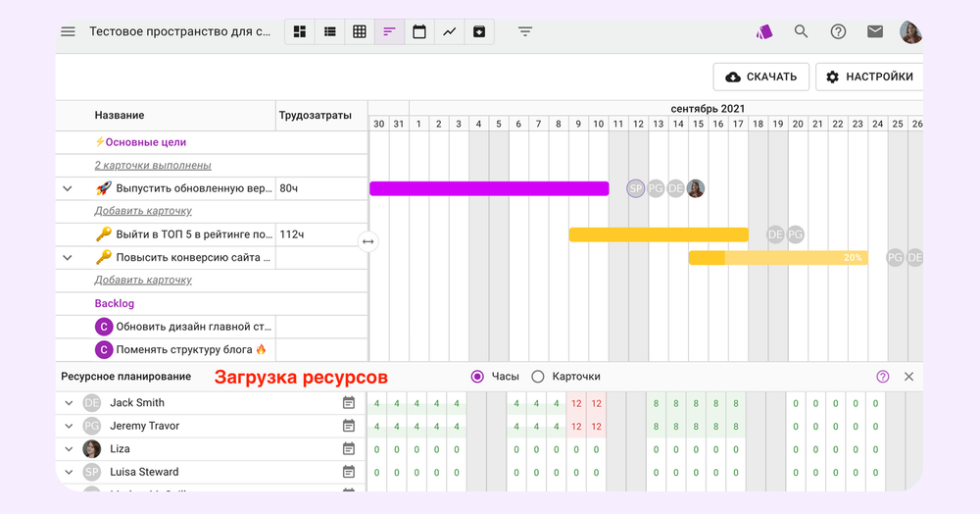The image size is (980, 514).
Task: Open the Backlog group heading
Action: point(115,303)
